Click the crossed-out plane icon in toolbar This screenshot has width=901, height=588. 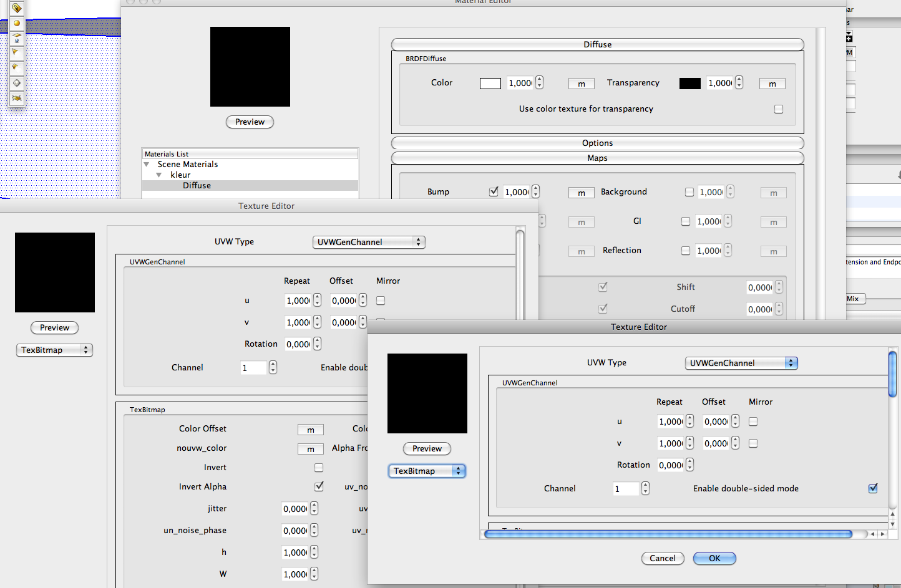[x=17, y=98]
